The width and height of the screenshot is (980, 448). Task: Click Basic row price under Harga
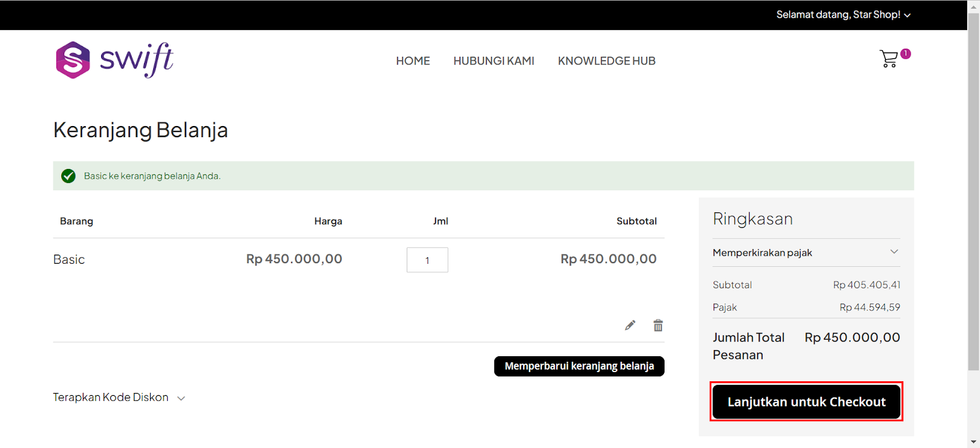click(294, 259)
